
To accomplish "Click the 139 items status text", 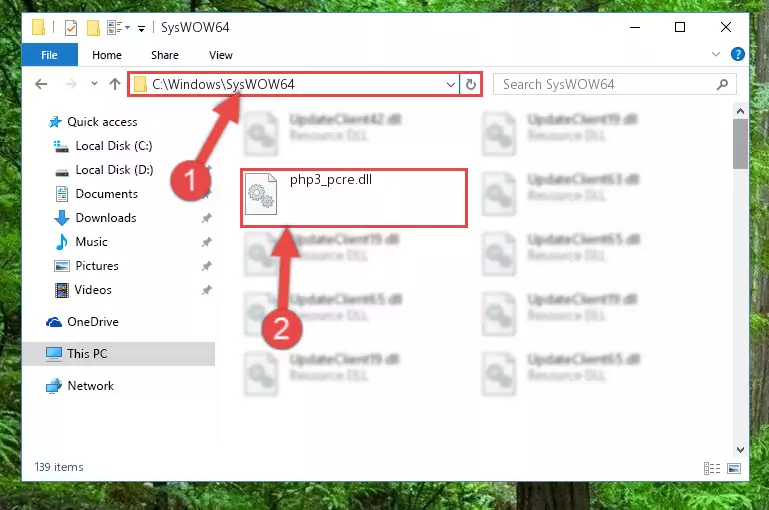I will coord(59,467).
